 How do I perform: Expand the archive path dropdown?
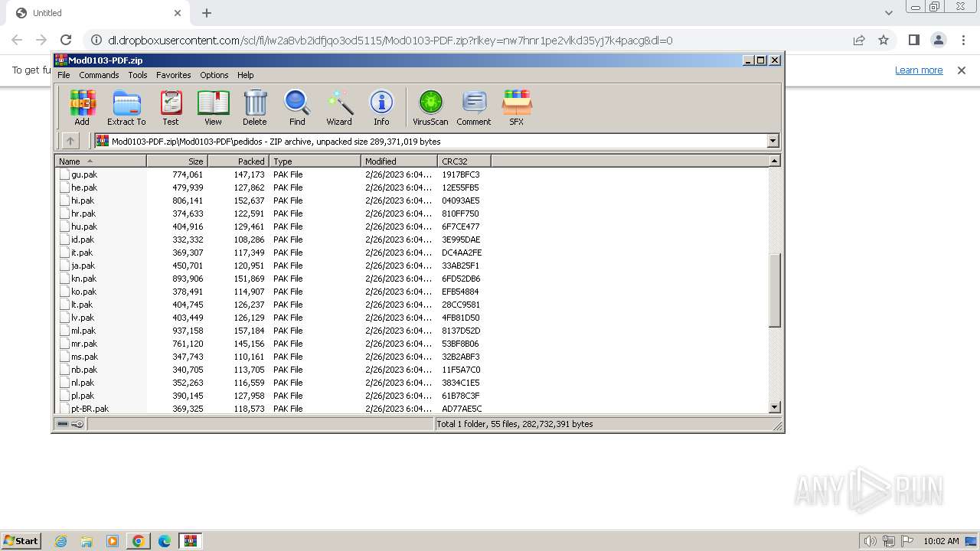tap(773, 141)
